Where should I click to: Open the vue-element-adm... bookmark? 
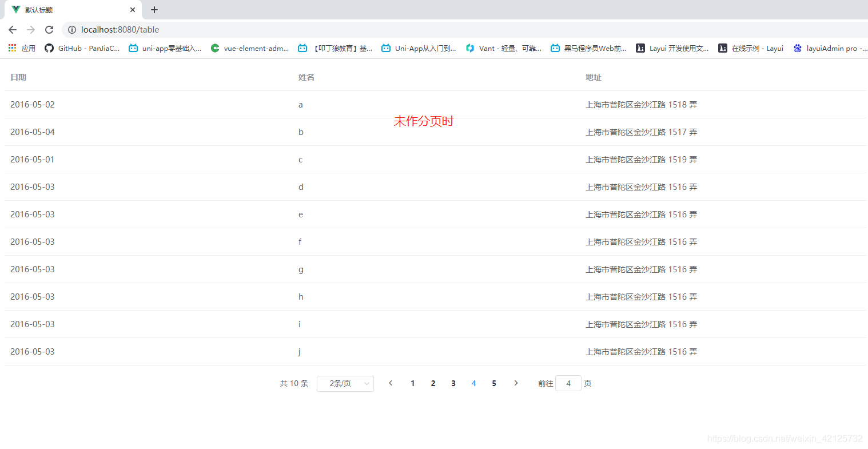(x=250, y=48)
